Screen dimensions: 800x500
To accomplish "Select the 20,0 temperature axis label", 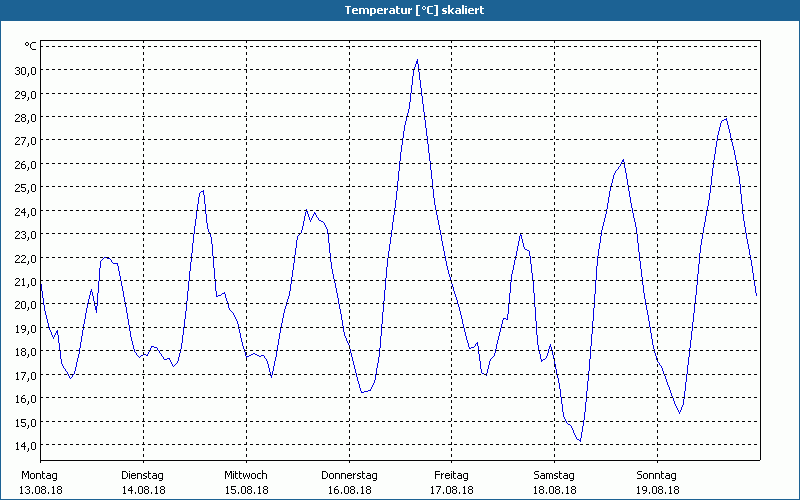I will pyautogui.click(x=25, y=304).
